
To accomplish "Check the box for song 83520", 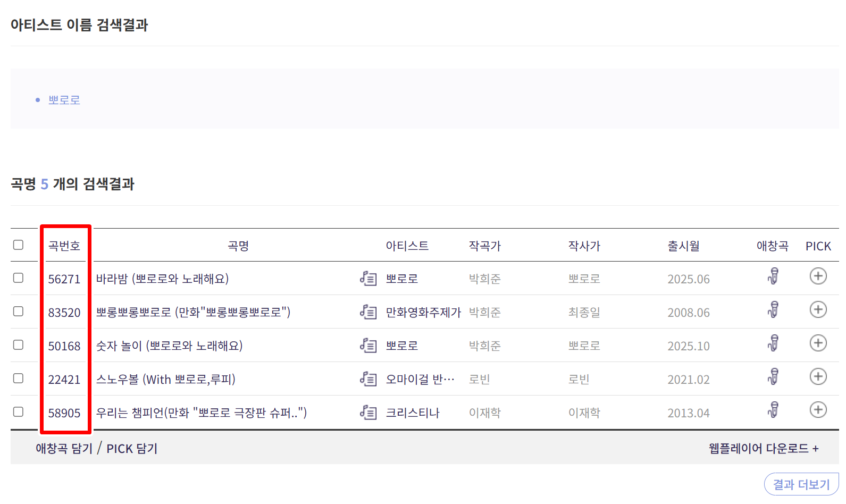I will pos(19,311).
